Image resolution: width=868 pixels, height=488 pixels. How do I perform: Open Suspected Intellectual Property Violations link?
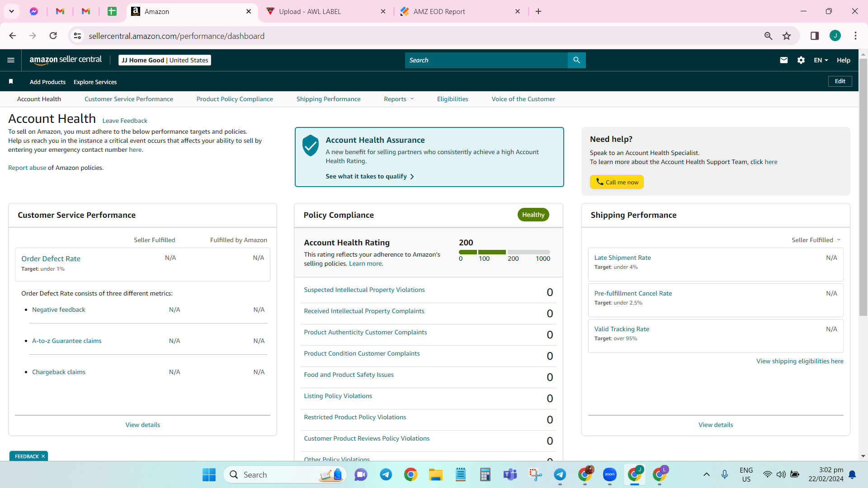[364, 290]
